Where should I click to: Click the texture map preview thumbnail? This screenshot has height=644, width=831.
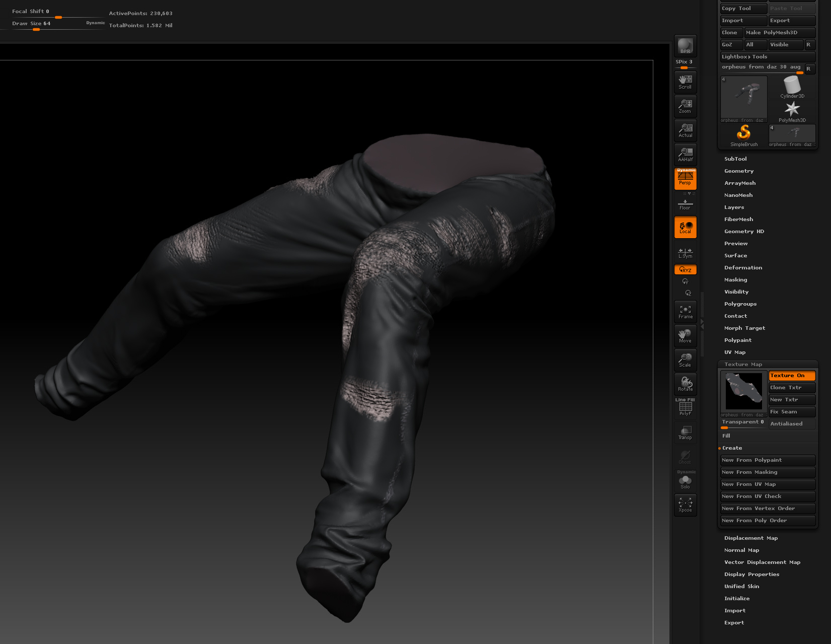(744, 394)
